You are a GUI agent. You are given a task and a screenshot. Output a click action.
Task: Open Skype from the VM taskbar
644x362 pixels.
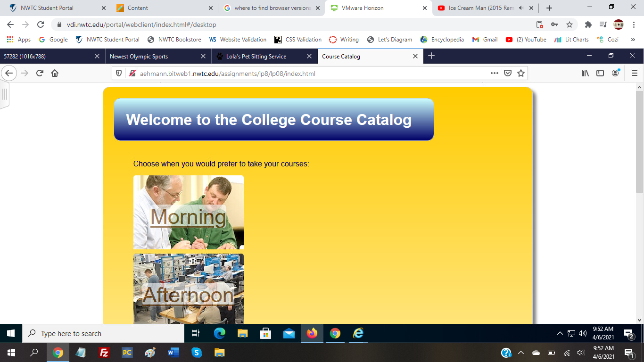pyautogui.click(x=197, y=352)
